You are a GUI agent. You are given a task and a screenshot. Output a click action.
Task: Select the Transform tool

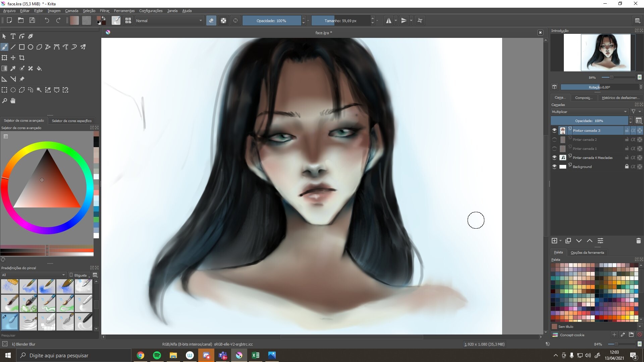pyautogui.click(x=4, y=58)
